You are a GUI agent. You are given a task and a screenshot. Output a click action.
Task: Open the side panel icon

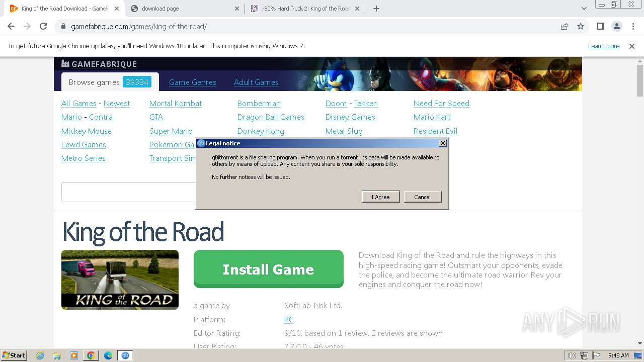(600, 26)
